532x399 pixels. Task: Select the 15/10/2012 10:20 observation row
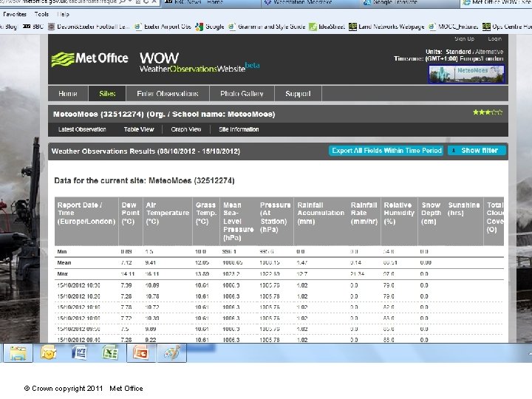[279, 296]
